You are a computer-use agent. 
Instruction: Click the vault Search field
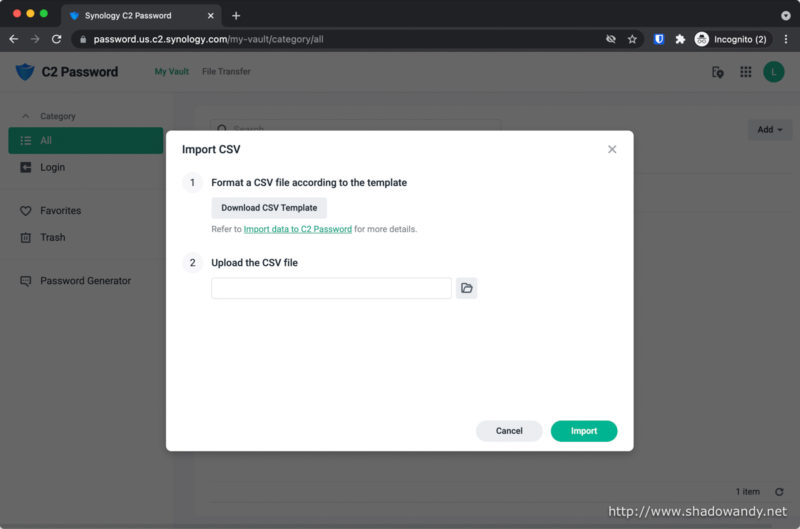pyautogui.click(x=356, y=129)
